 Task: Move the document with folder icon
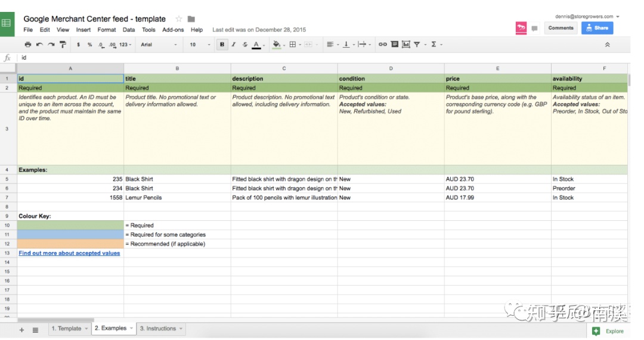point(191,19)
